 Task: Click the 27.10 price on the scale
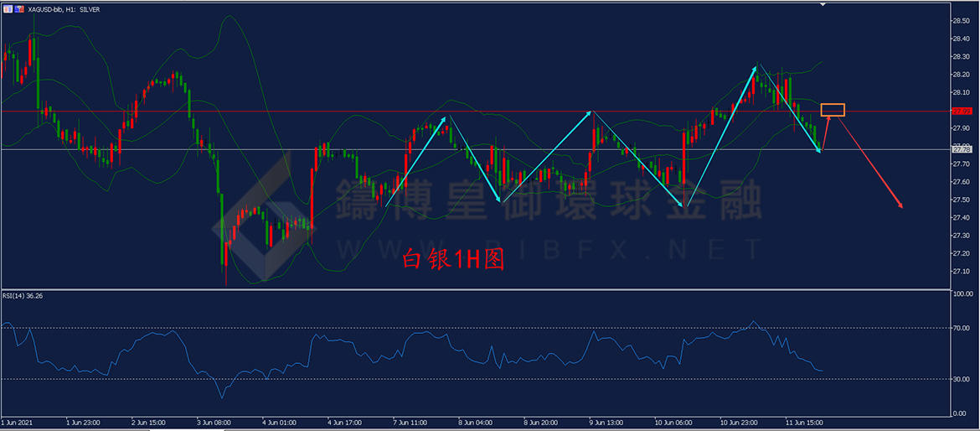point(961,271)
